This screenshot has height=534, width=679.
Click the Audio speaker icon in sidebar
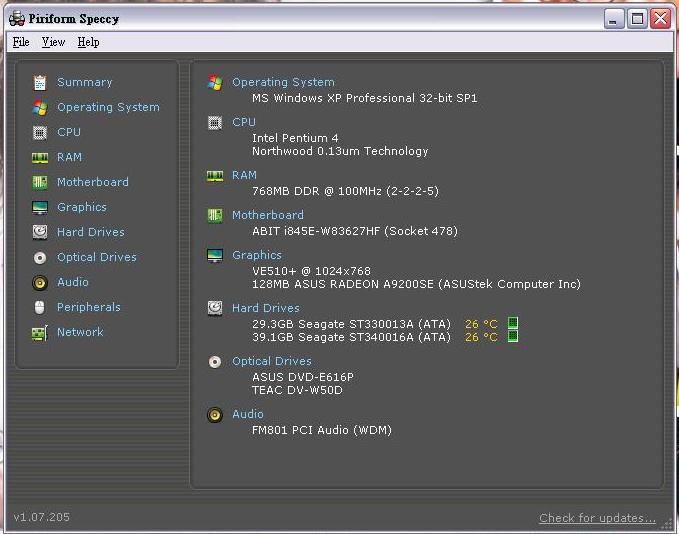tap(40, 282)
